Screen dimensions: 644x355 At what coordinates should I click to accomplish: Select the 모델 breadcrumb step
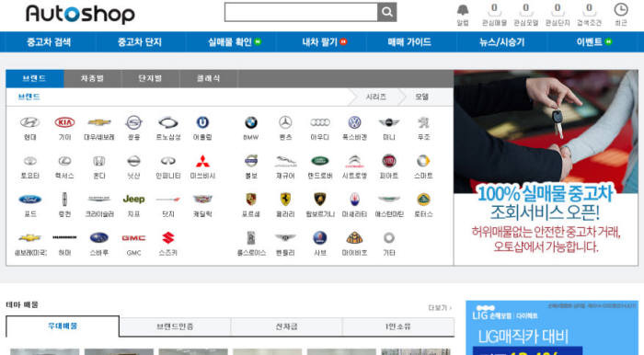pyautogui.click(x=421, y=97)
